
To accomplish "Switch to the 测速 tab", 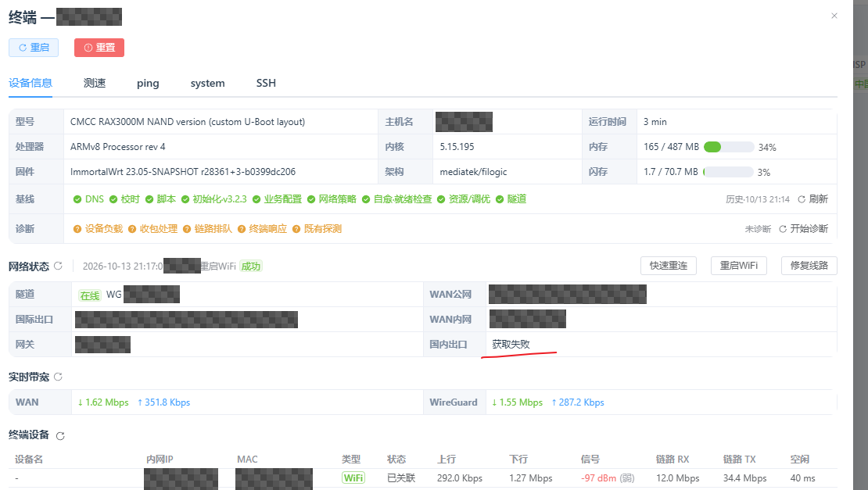I will pos(95,83).
